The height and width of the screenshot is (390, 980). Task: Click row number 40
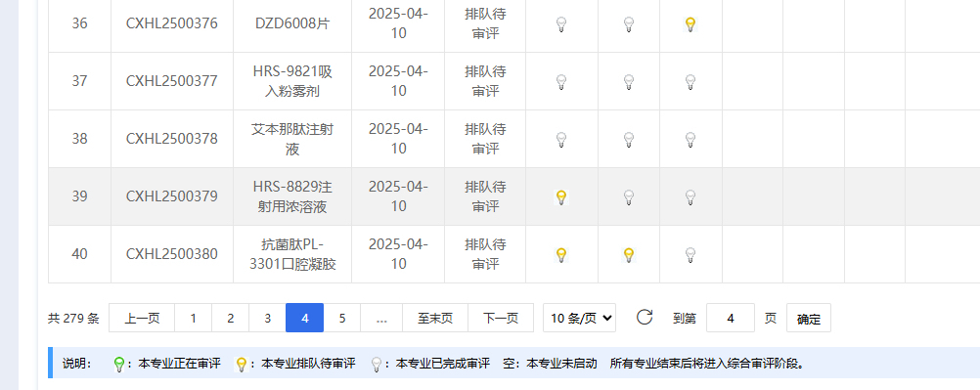(x=79, y=254)
